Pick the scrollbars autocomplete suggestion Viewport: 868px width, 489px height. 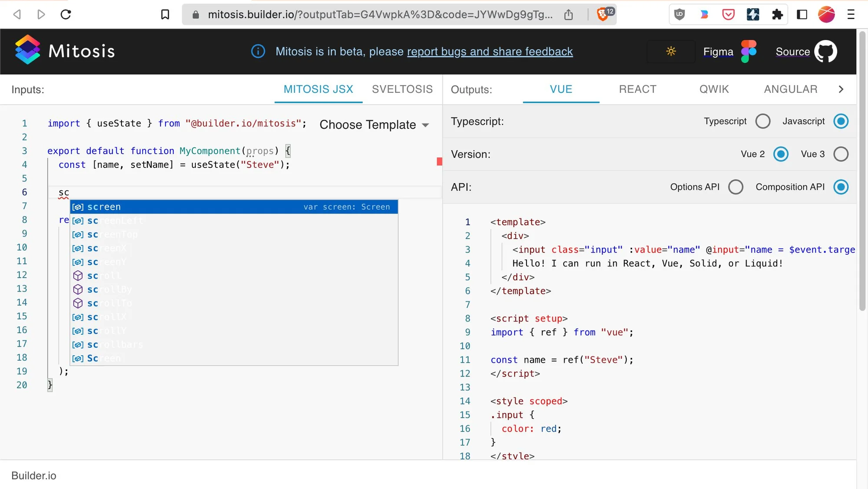pos(234,345)
